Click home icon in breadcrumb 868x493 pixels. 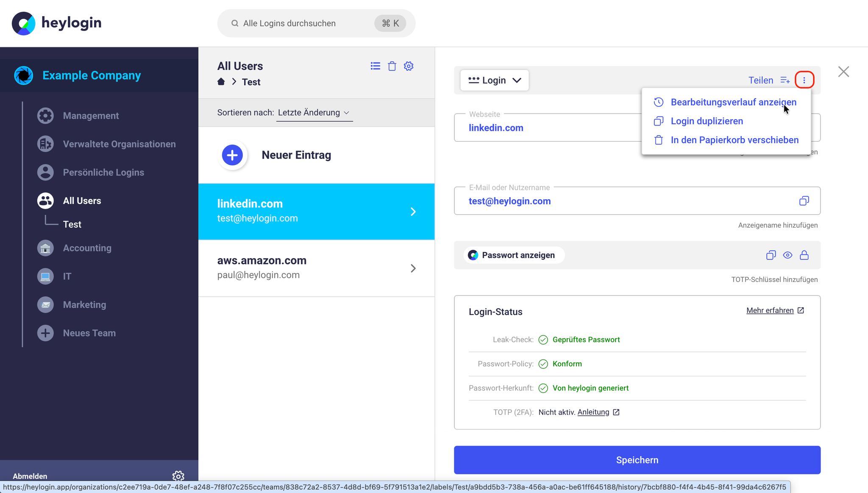(221, 82)
